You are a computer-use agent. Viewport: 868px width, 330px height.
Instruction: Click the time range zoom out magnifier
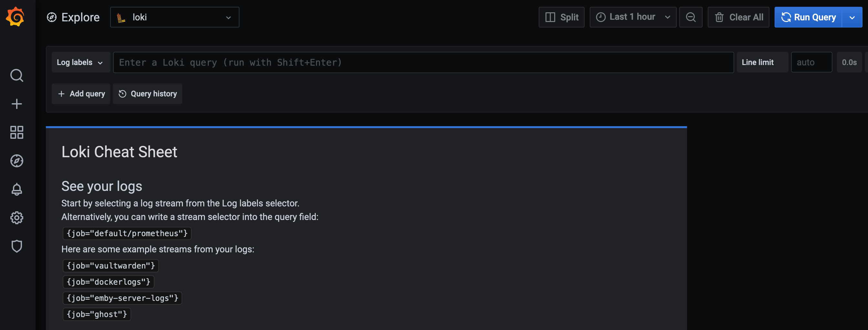[x=691, y=17]
